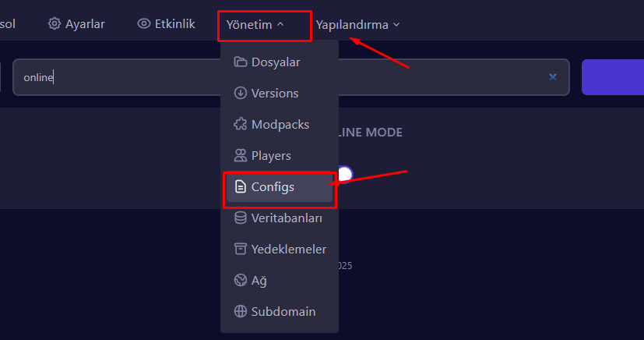Clear the search field with X
This screenshot has width=644, height=340.
click(553, 77)
